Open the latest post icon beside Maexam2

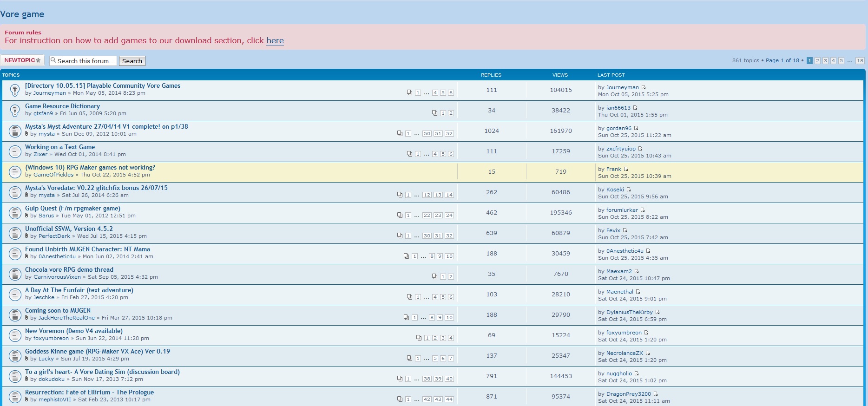tap(637, 271)
